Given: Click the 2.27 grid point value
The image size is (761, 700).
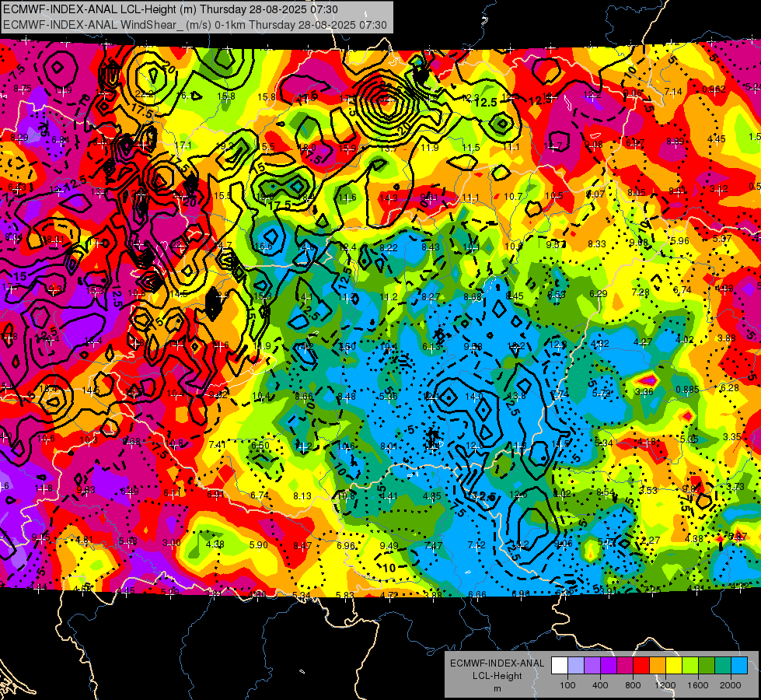Looking at the screenshot, I should (651, 541).
